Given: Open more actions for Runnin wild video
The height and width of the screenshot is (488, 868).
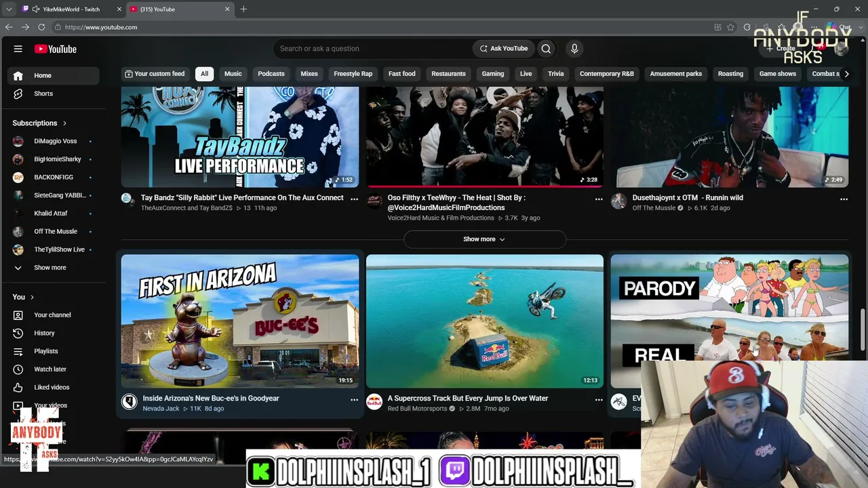Looking at the screenshot, I should pyautogui.click(x=844, y=199).
